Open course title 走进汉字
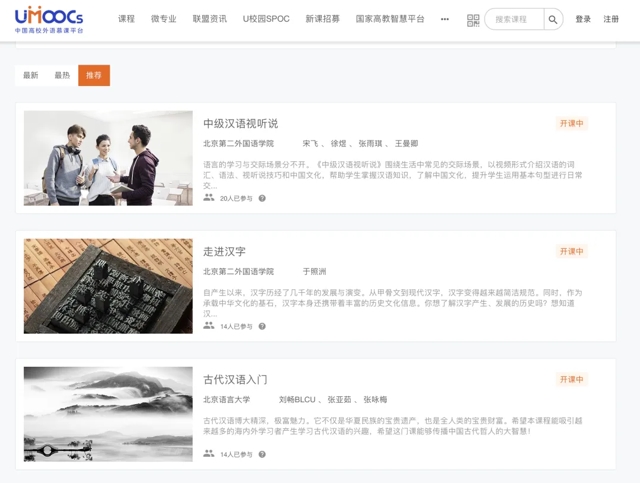This screenshot has width=640, height=483. [x=224, y=252]
